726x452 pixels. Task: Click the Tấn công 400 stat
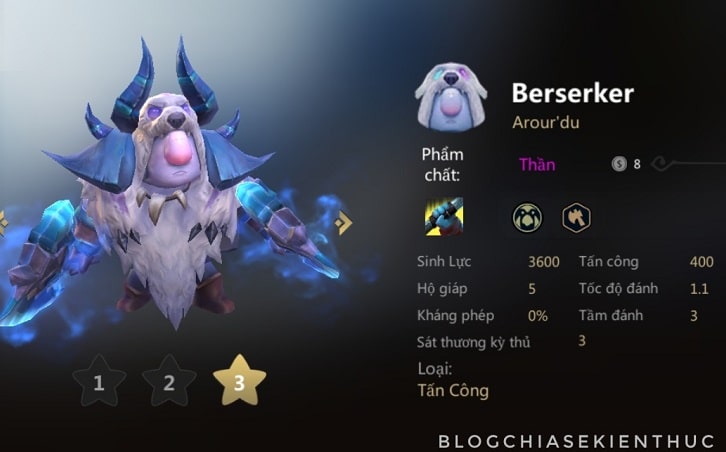point(646,262)
